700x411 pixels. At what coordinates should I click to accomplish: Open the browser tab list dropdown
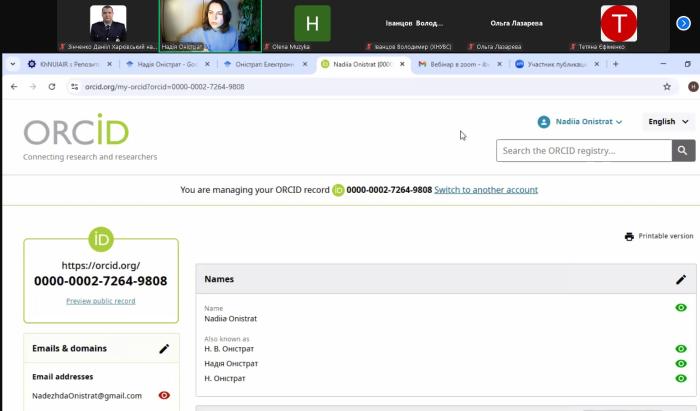point(12,64)
